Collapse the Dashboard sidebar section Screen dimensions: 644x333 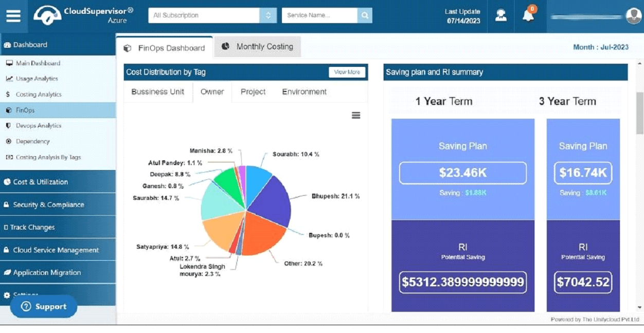point(58,45)
